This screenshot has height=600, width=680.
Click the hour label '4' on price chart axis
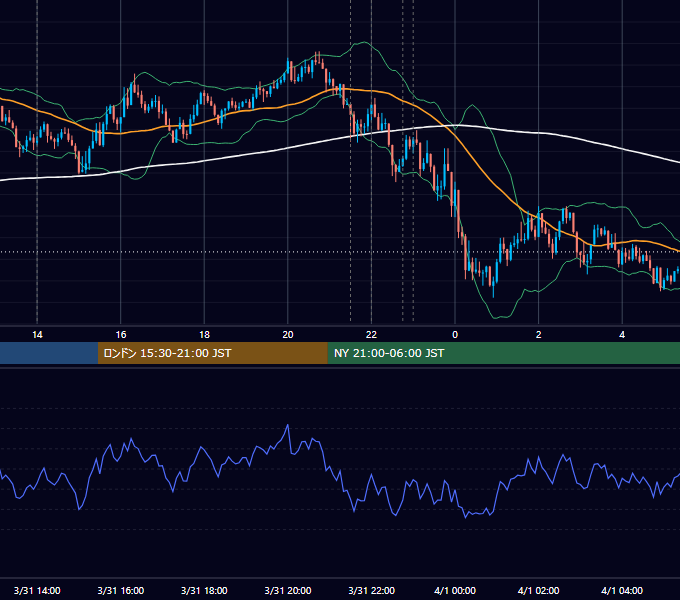click(622, 335)
